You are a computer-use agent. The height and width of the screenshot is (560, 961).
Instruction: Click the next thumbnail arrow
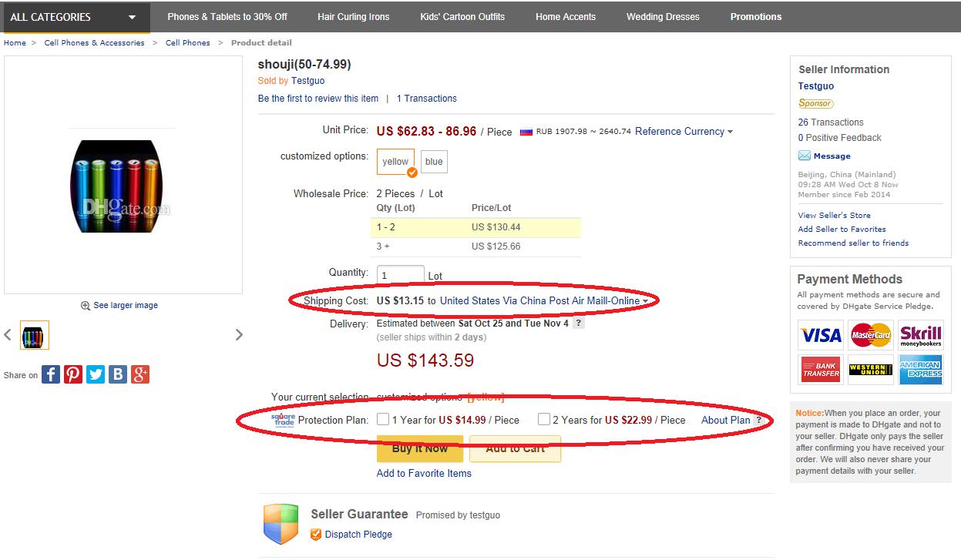[239, 334]
